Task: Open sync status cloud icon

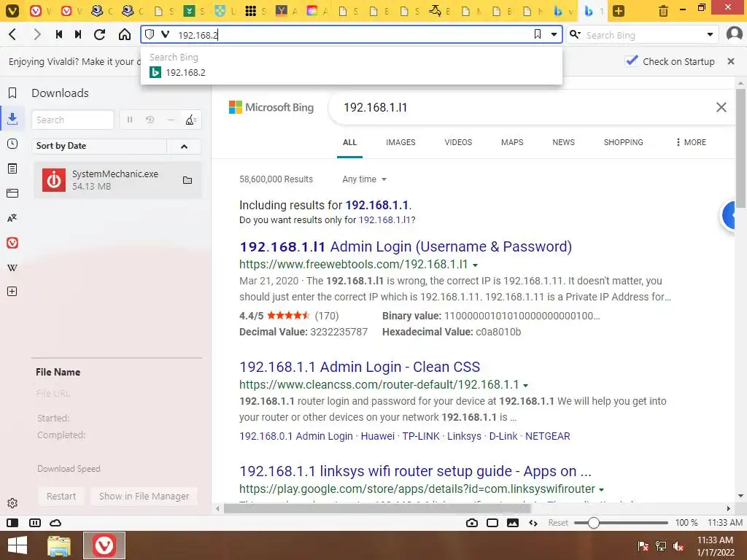Action: point(55,523)
